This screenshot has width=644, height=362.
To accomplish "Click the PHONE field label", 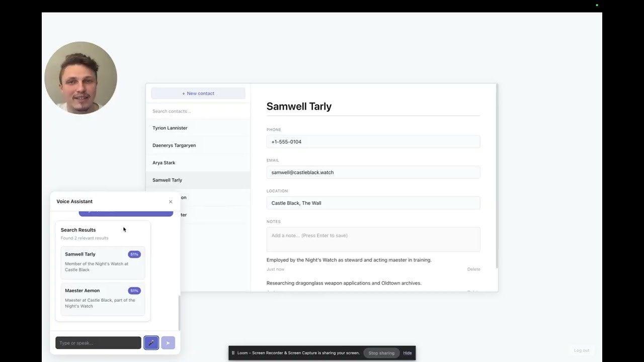I will [274, 130].
